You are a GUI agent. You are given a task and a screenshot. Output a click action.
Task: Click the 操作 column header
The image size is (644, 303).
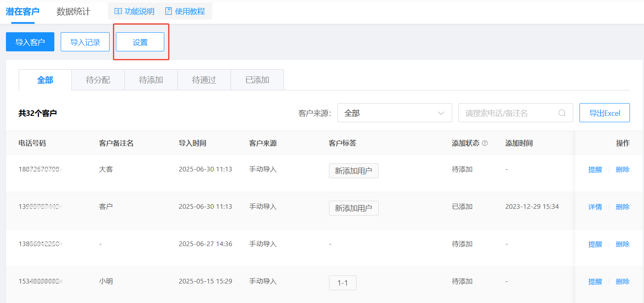(x=623, y=143)
